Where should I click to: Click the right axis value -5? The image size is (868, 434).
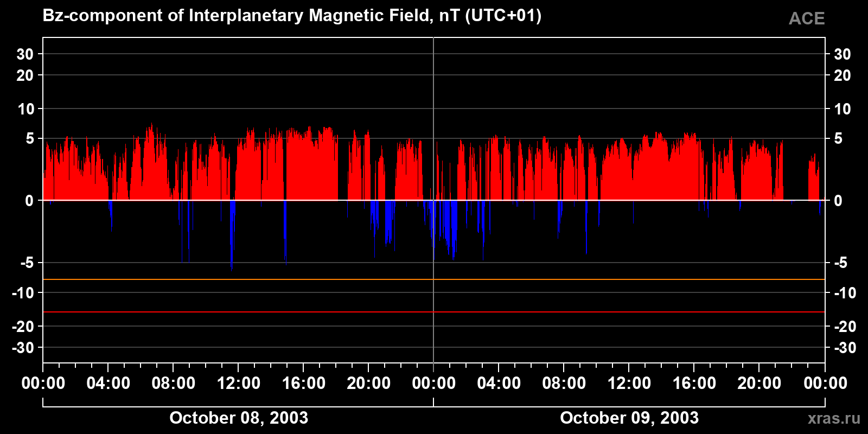click(840, 263)
